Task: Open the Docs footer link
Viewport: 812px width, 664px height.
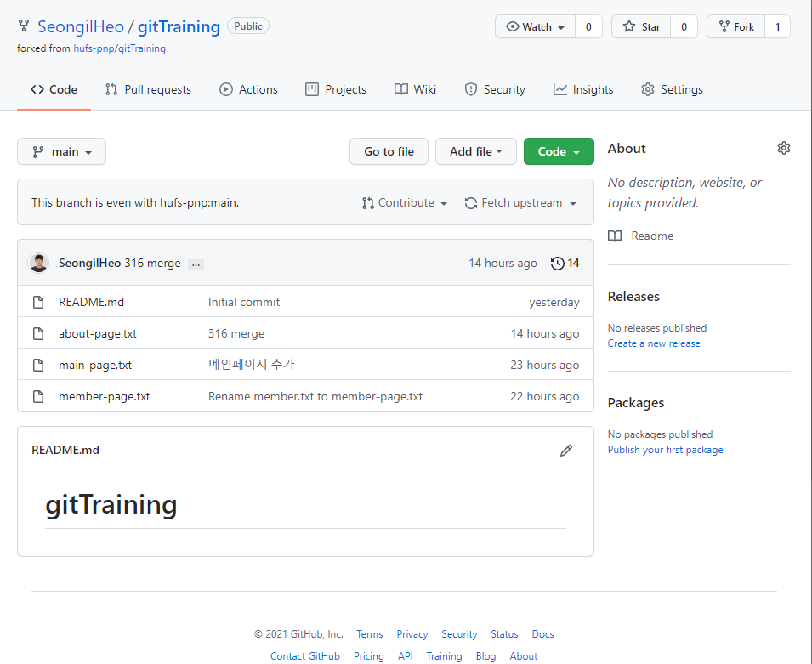Action: [x=542, y=634]
